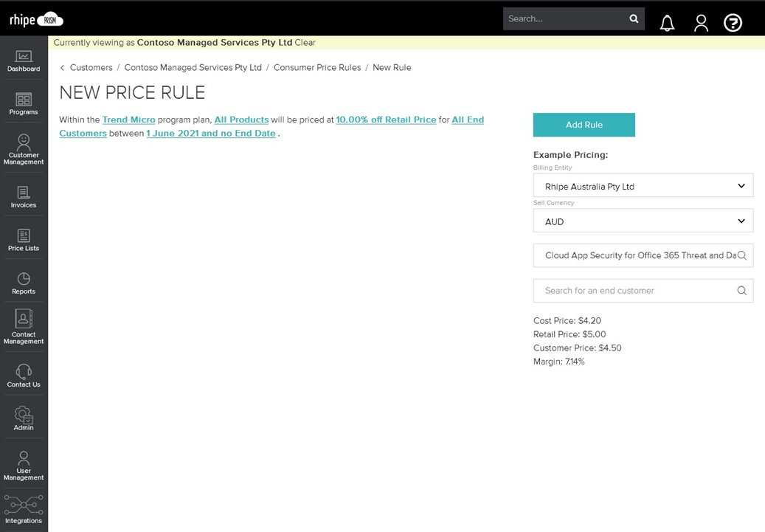Clear the currently viewing as customer
This screenshot has width=765, height=532.
pos(305,43)
